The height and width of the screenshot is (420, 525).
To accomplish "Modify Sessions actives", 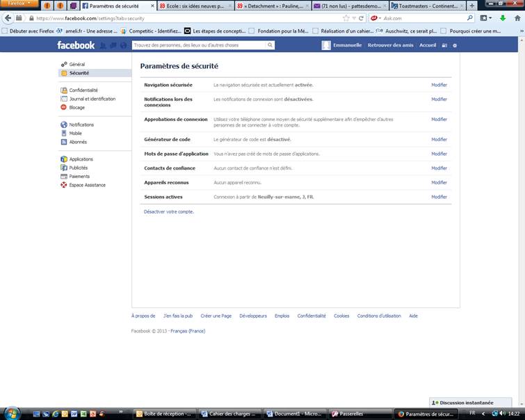I will [x=439, y=197].
